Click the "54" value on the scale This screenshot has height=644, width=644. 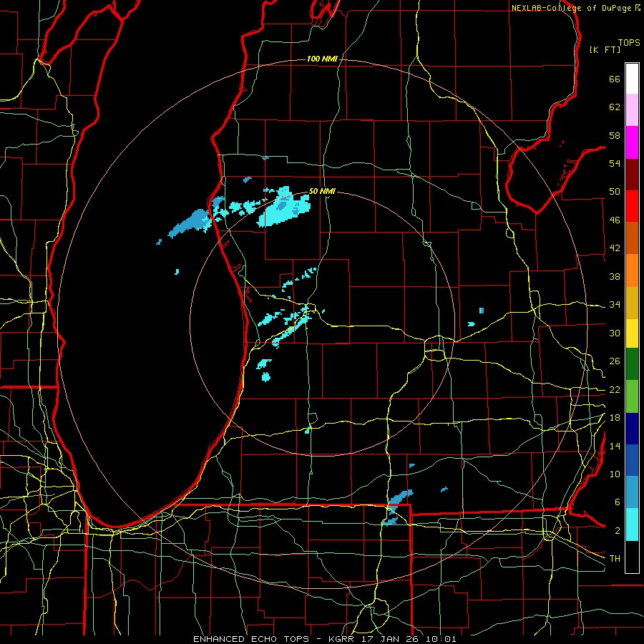click(615, 163)
